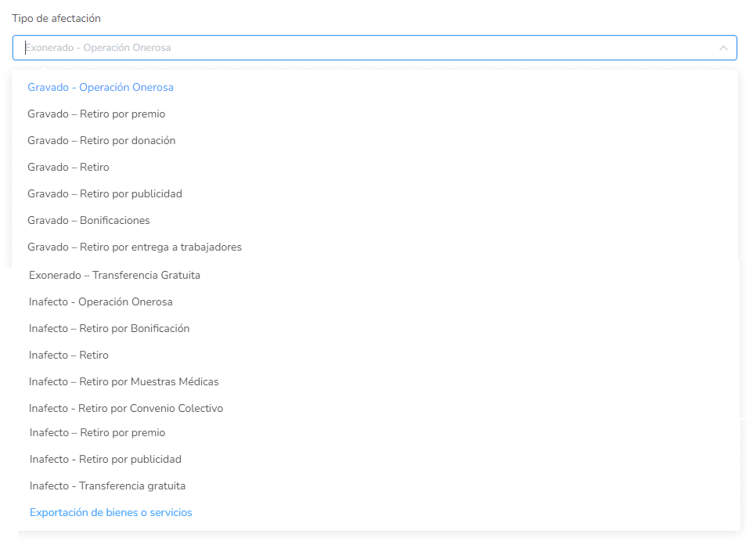The width and height of the screenshot is (756, 545).
Task: Click the dropdown chevron arrow icon
Action: [723, 48]
